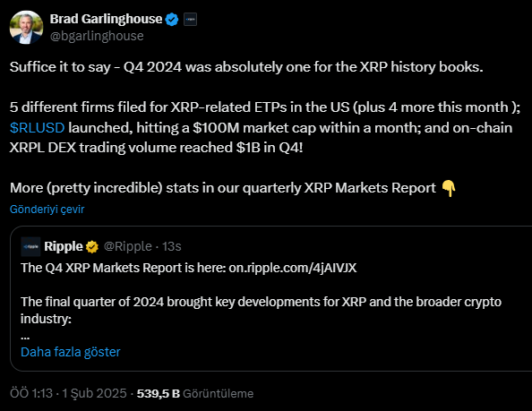The height and width of the screenshot is (411, 532).
Task: Click the ellipsis in the quoted post
Action: 25,338
